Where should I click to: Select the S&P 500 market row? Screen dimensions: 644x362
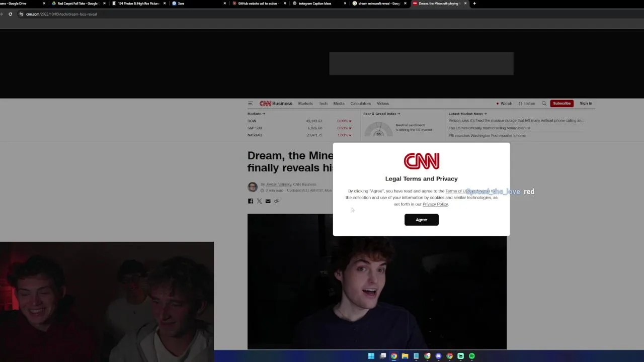(299, 128)
